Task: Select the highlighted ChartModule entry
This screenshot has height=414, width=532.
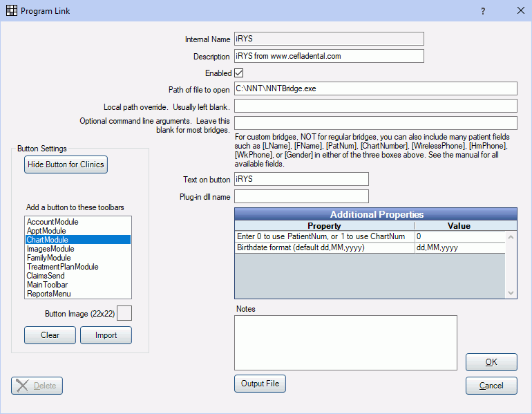Action: coord(78,240)
